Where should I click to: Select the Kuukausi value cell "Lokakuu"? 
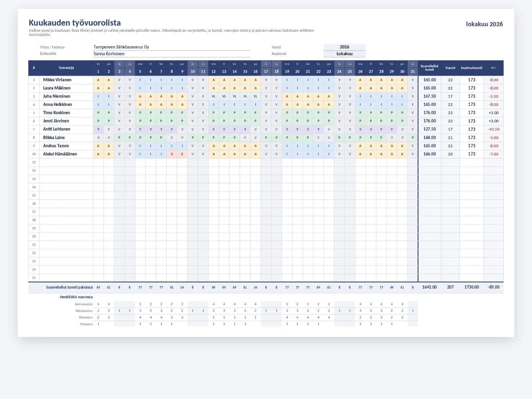(344, 54)
